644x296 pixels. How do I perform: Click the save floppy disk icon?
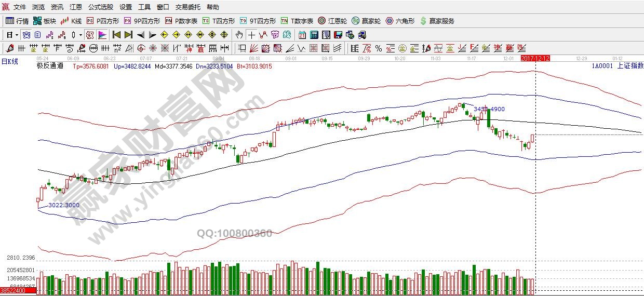pyautogui.click(x=338, y=35)
